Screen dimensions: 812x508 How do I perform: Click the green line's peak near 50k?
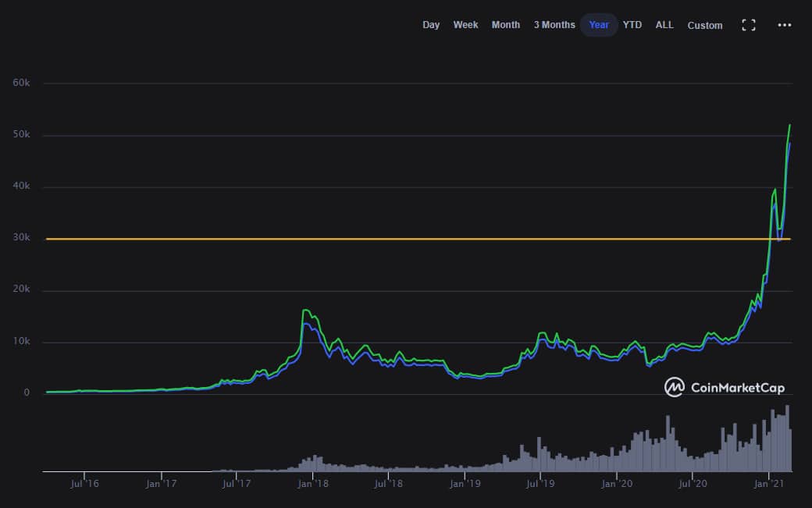click(789, 125)
